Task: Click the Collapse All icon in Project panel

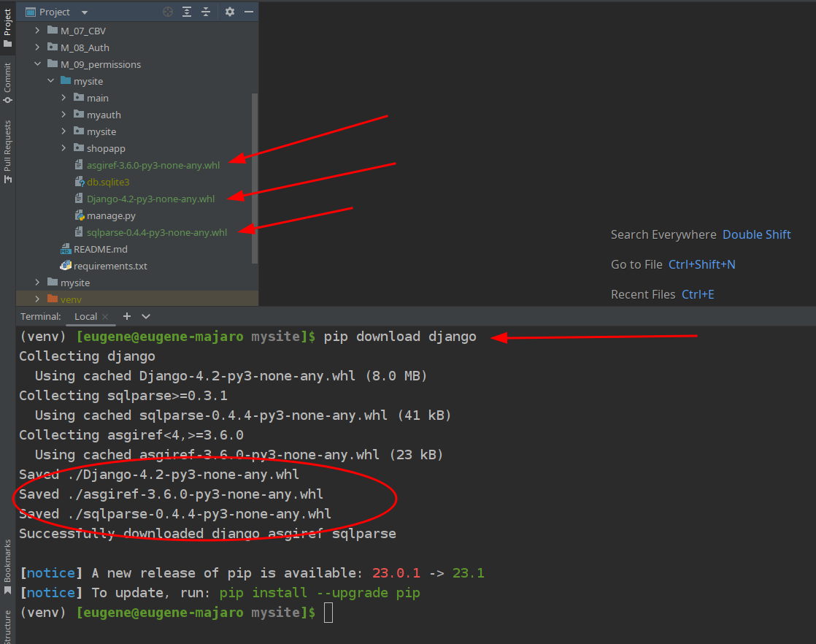Action: 206,12
